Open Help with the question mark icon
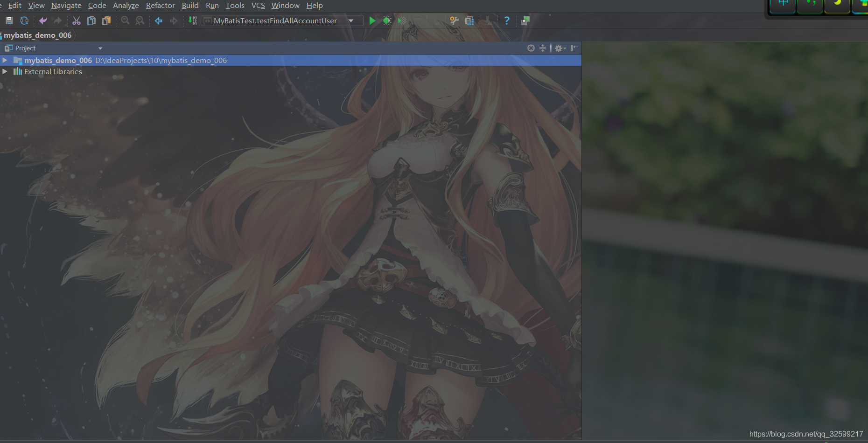The width and height of the screenshot is (868, 443). [x=507, y=21]
